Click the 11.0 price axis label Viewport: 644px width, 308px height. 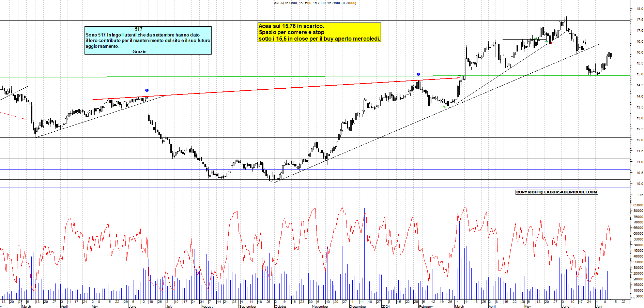640,162
